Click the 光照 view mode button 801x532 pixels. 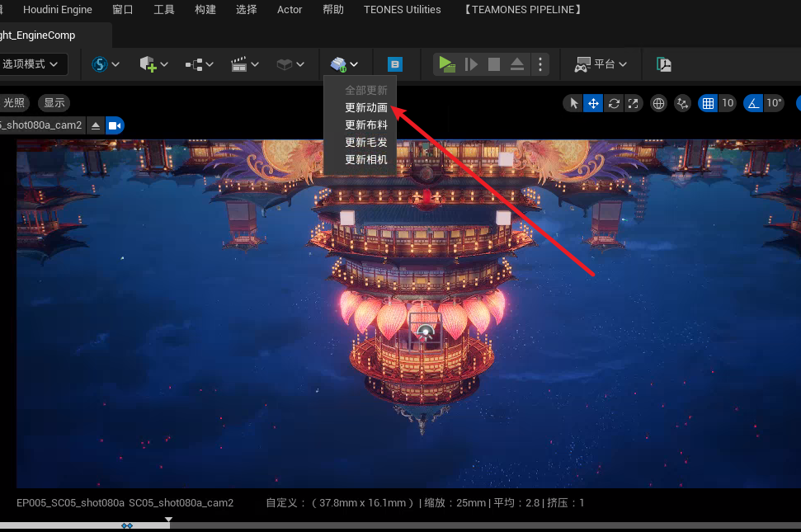(x=14, y=103)
